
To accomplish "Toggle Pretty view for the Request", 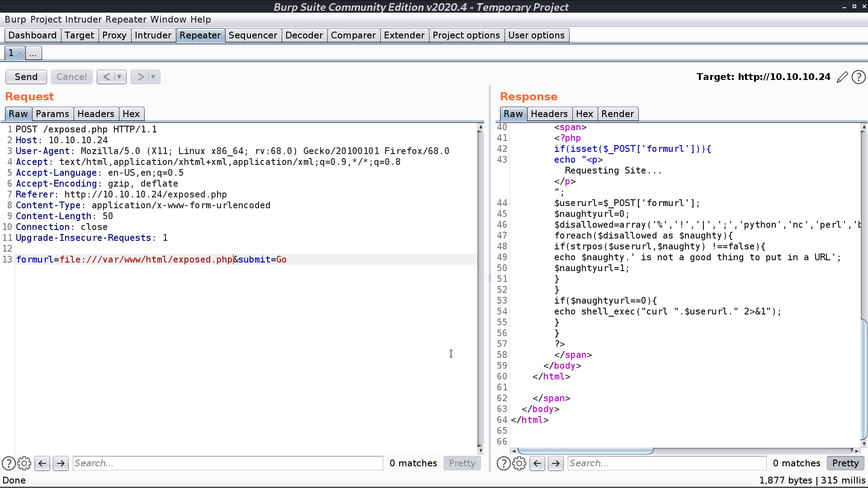I will click(x=462, y=463).
